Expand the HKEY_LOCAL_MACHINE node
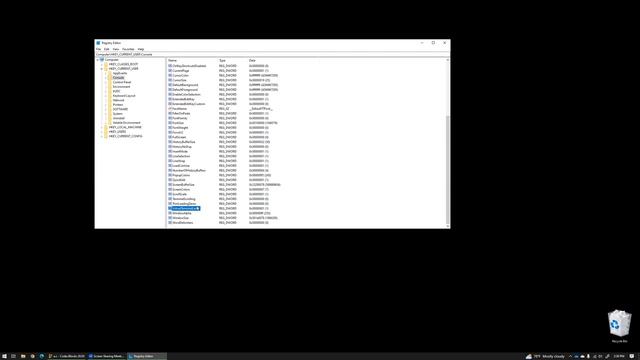This screenshot has height=360, width=640. 102,127
